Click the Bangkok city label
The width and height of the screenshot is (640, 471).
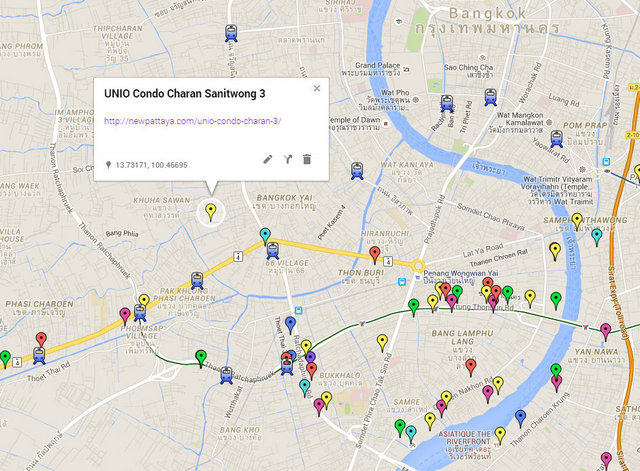(x=487, y=13)
